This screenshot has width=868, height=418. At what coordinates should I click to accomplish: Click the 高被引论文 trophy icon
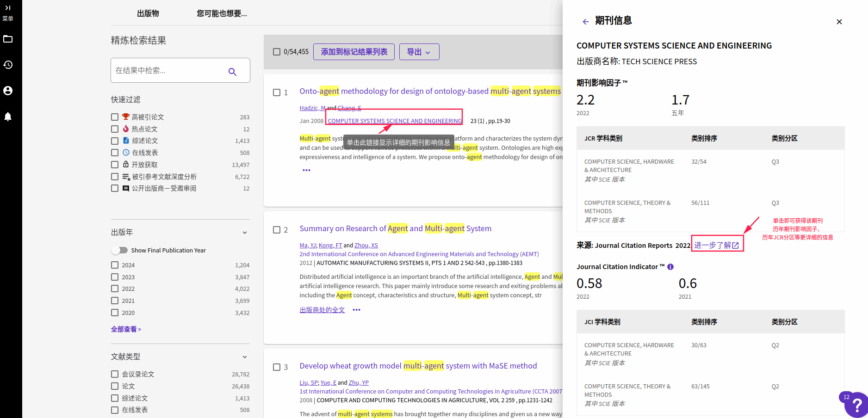point(126,117)
